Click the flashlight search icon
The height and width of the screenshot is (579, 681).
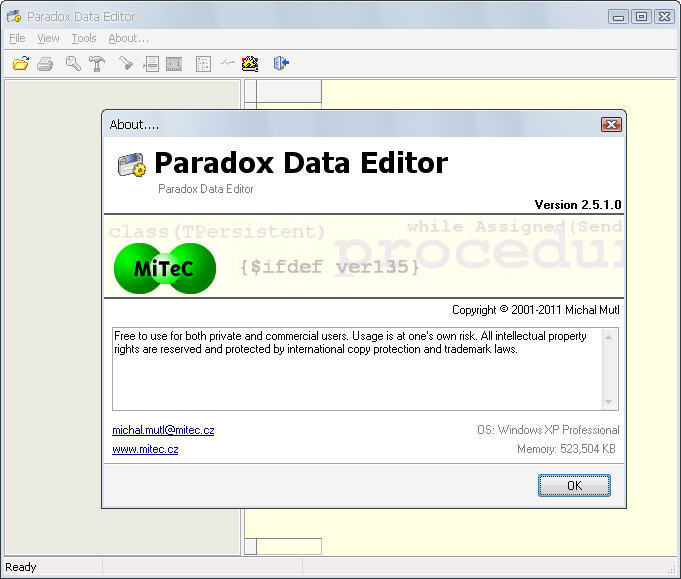click(126, 64)
